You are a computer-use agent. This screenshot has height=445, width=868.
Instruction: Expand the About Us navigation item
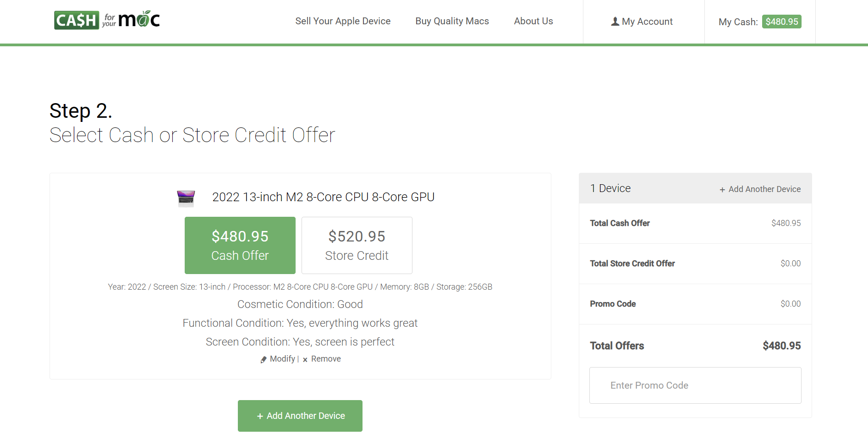[x=533, y=21]
